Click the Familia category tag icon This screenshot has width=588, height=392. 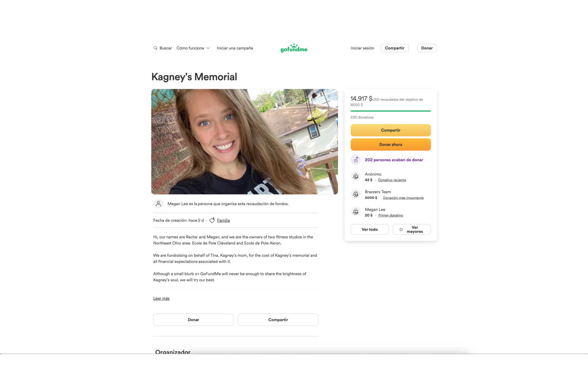(x=212, y=220)
